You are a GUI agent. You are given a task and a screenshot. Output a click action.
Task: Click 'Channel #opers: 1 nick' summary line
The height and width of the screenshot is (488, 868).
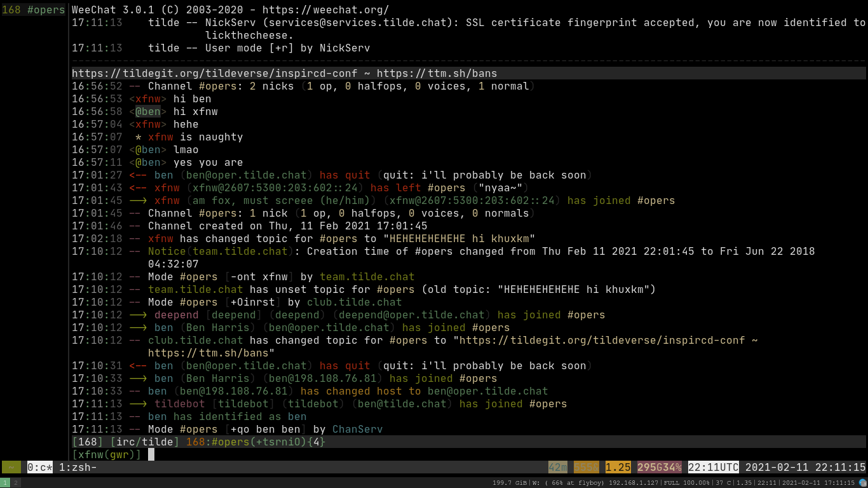pos(304,213)
